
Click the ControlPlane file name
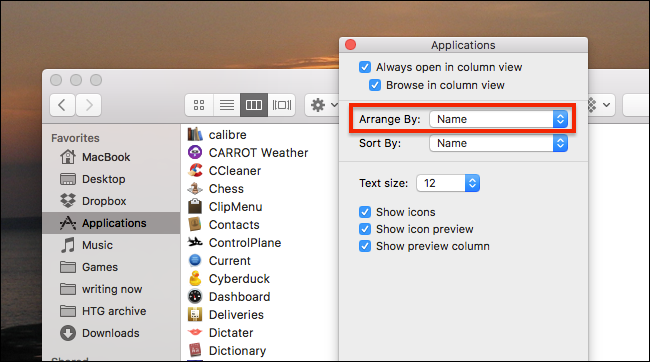[x=245, y=243]
